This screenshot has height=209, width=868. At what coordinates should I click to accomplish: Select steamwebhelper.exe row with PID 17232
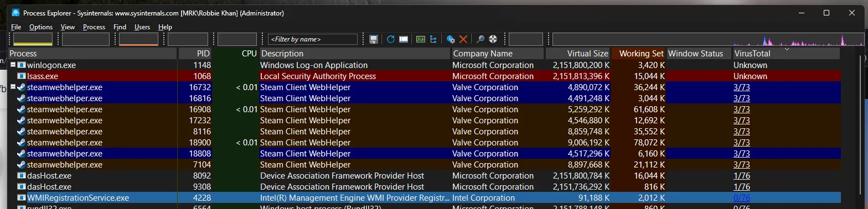[x=425, y=121]
